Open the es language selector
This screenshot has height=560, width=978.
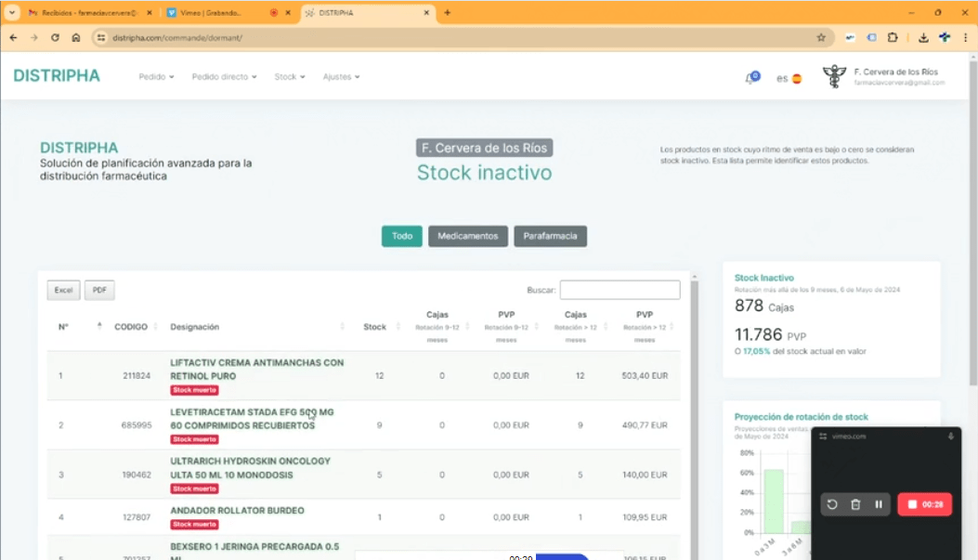point(789,79)
